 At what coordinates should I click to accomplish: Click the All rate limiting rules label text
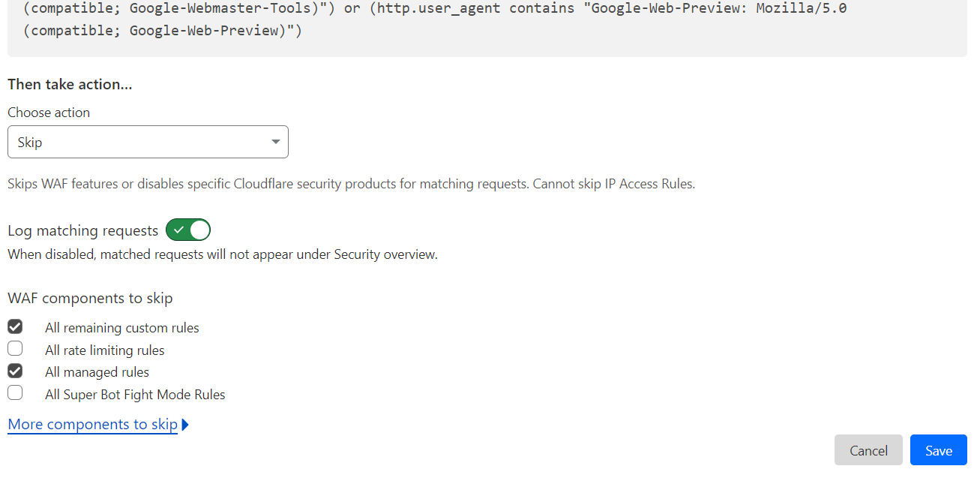pos(105,350)
